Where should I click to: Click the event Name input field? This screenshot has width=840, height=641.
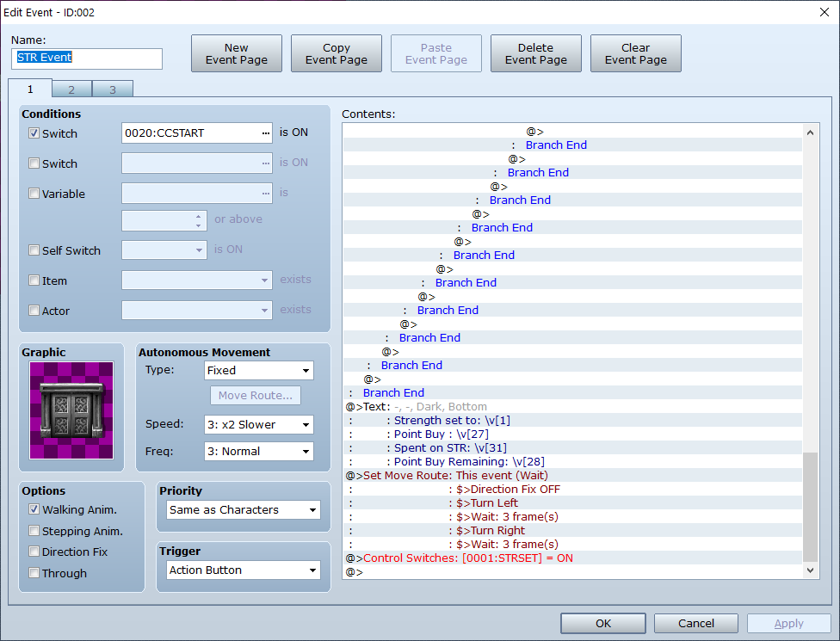coord(87,59)
